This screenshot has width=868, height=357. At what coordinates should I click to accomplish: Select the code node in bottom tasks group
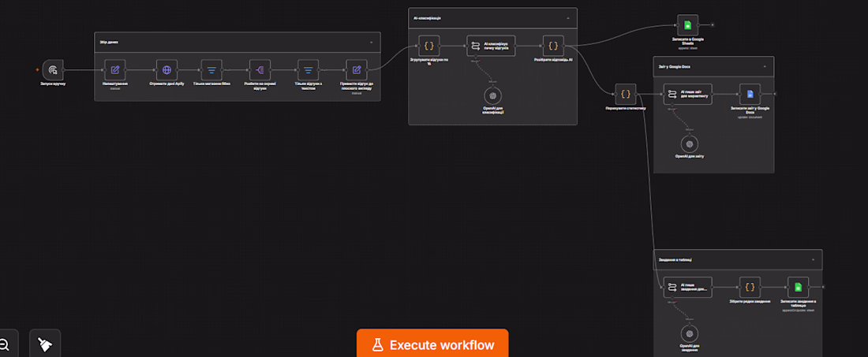[x=750, y=288]
